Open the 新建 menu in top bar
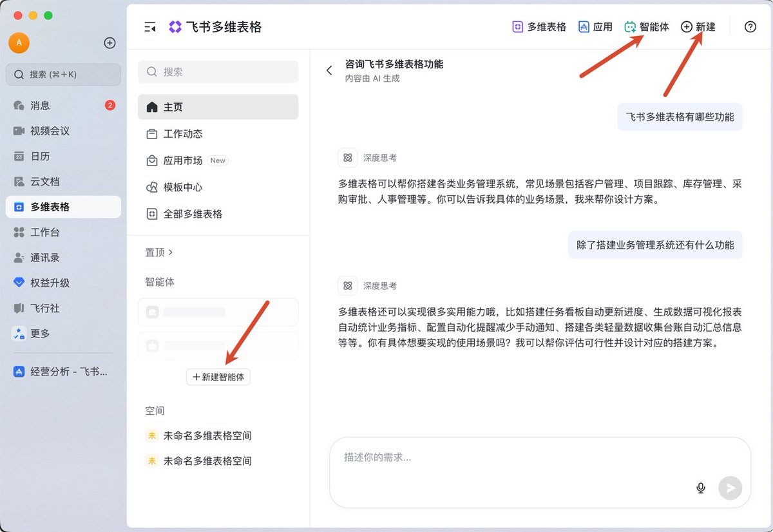 pyautogui.click(x=698, y=27)
